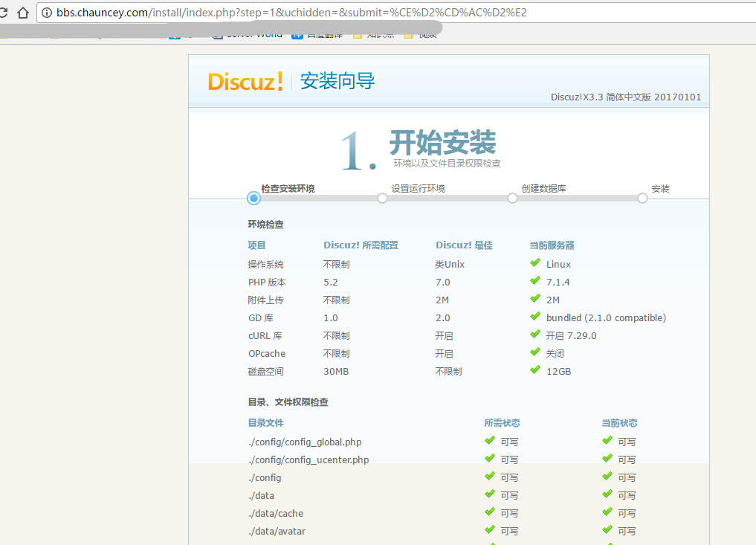Click the required-state check for ./config
Viewport: 756px width, 545px height.
(x=490, y=476)
